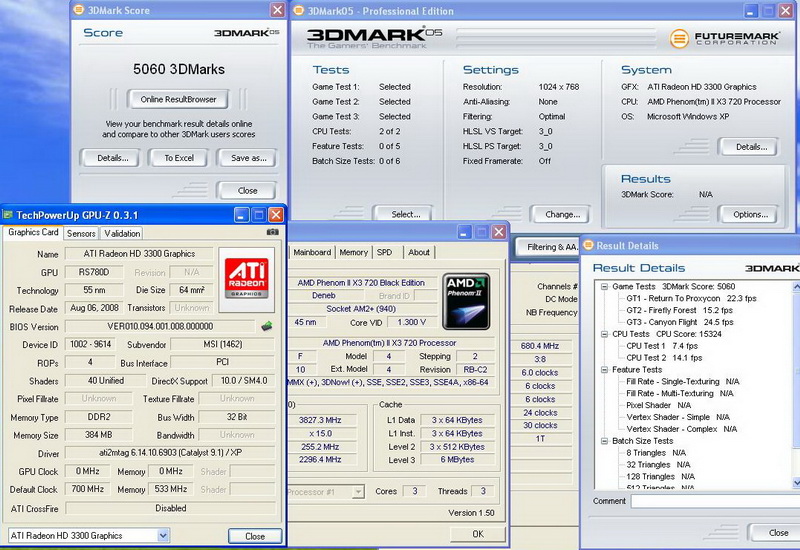This screenshot has height=550, width=800.
Task: Minimize the CPU-Z window
Action: [x=464, y=233]
